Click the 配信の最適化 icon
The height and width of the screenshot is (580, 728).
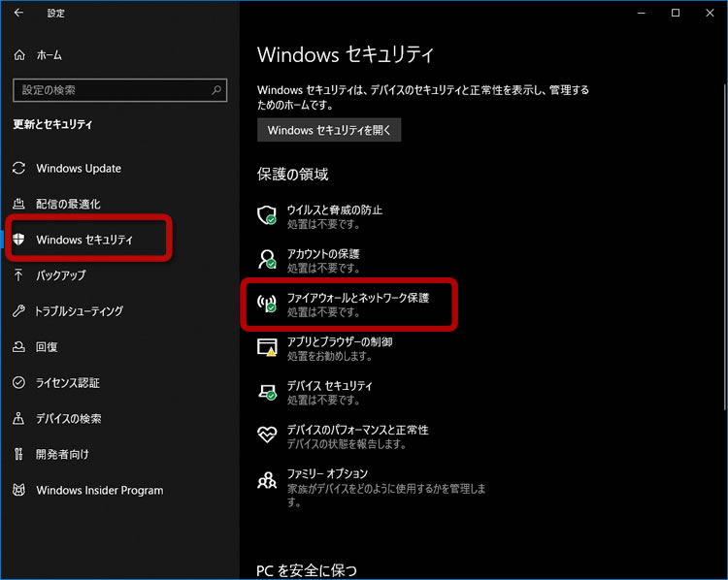pyautogui.click(x=18, y=204)
